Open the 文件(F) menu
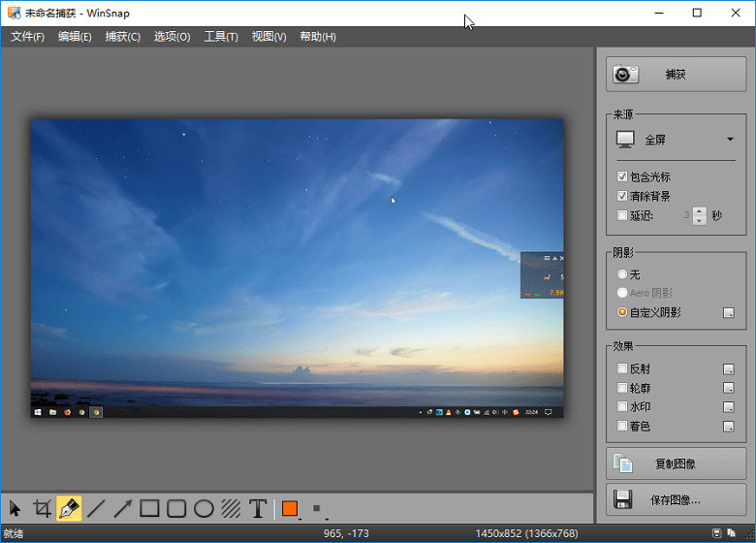 (27, 37)
